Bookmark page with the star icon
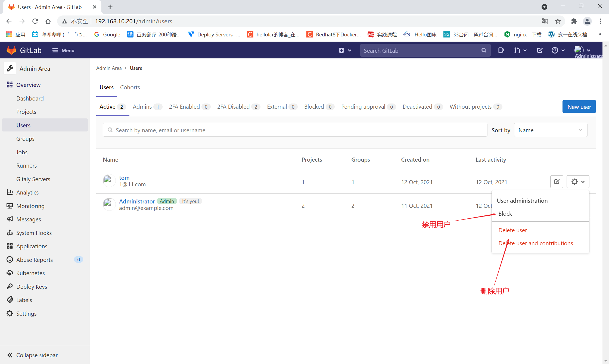The width and height of the screenshot is (609, 364). (558, 21)
